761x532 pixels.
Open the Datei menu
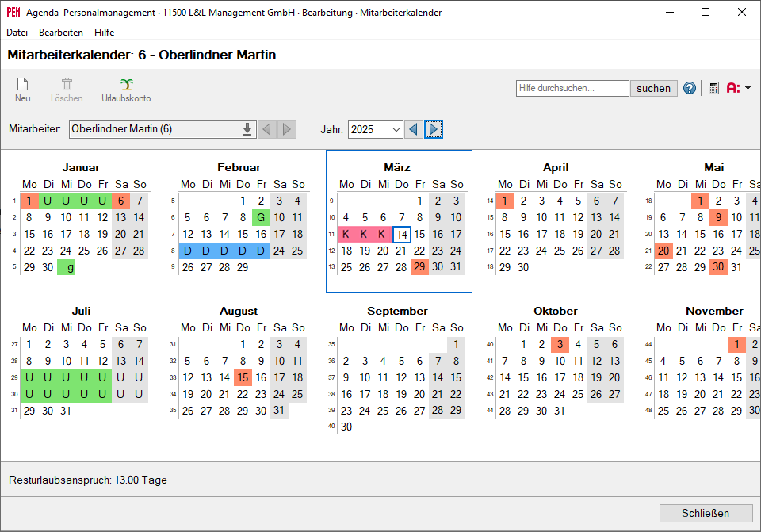click(17, 33)
